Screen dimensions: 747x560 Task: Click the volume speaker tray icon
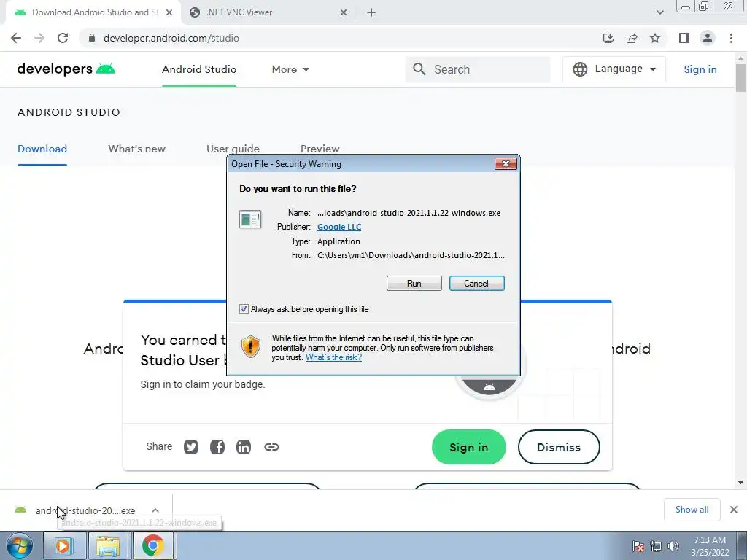pyautogui.click(x=673, y=546)
